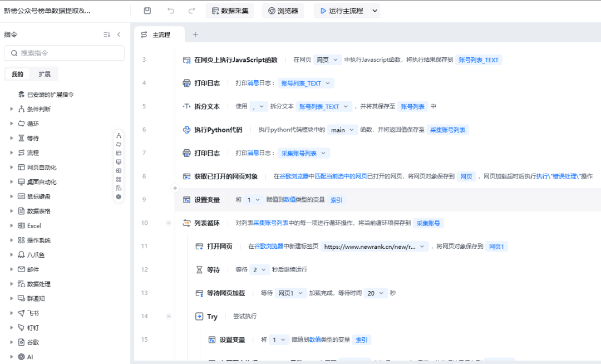Run the flow with 运行主流程
The image size is (601, 364).
click(341, 11)
